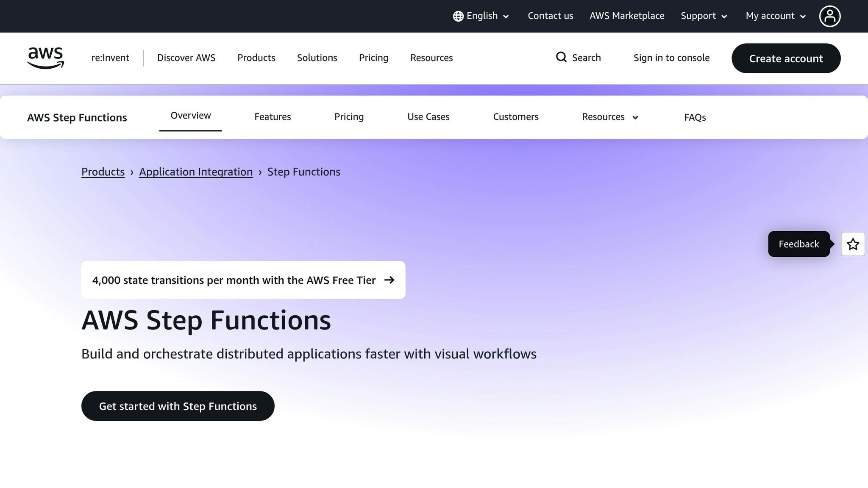Image resolution: width=868 pixels, height=488 pixels.
Task: Click Get started with Step Functions
Action: (x=178, y=406)
